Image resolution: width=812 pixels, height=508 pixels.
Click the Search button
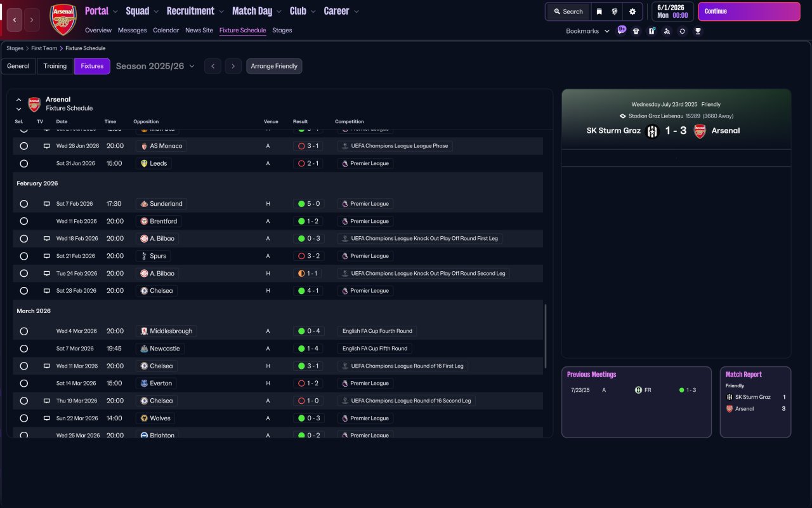pos(568,11)
